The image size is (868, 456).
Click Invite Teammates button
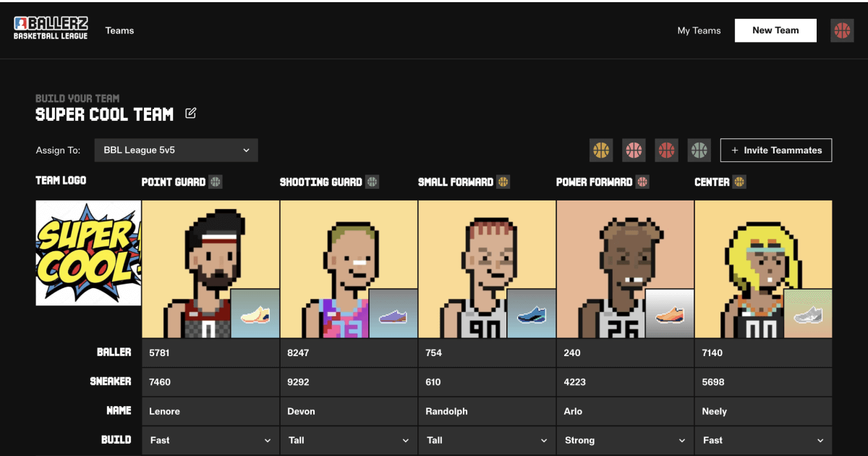pyautogui.click(x=776, y=151)
